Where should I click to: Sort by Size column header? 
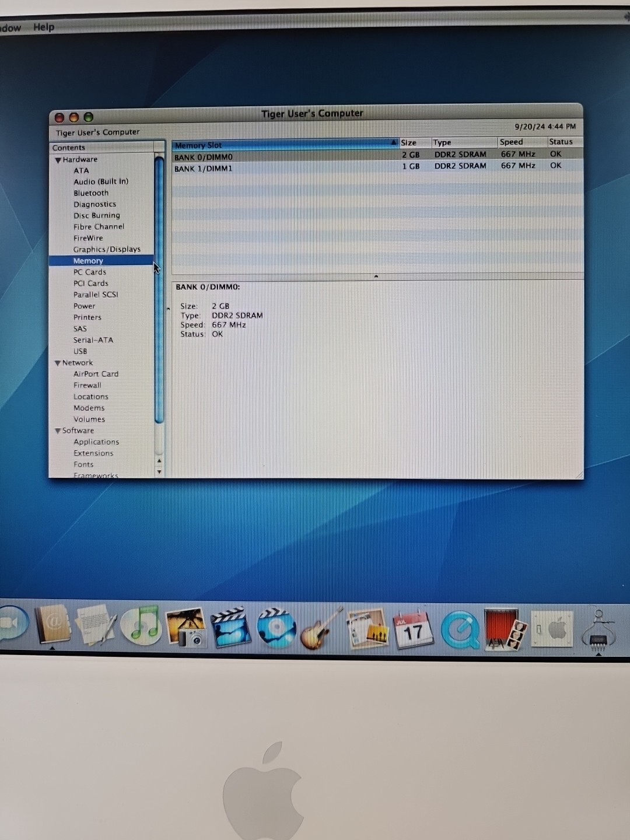pyautogui.click(x=415, y=143)
